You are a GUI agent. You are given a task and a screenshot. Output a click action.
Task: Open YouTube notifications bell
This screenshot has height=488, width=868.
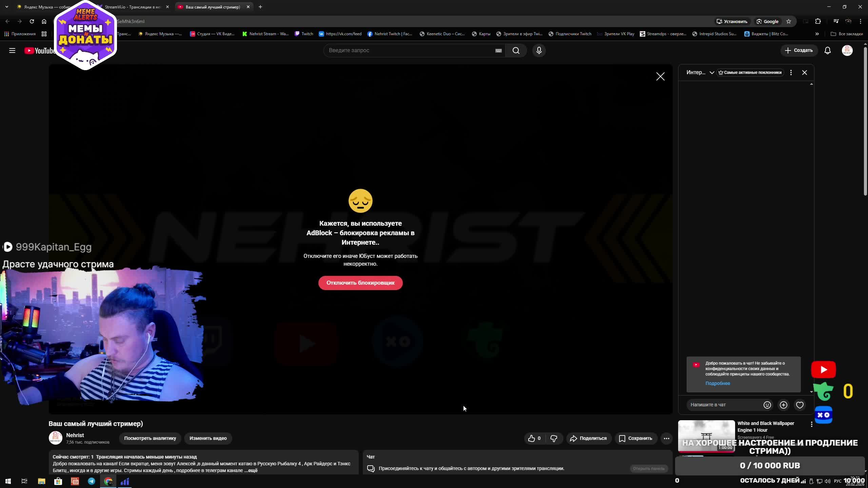coord(827,50)
